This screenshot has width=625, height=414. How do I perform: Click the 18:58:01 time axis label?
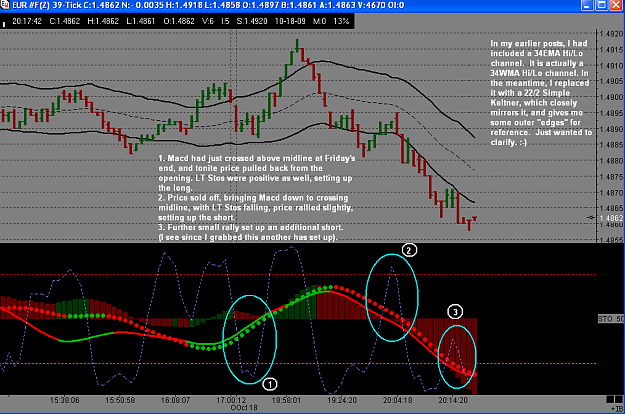tap(286, 400)
